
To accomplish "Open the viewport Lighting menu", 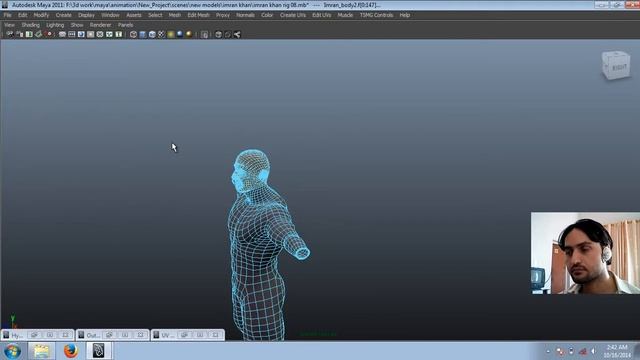I will (x=55, y=25).
